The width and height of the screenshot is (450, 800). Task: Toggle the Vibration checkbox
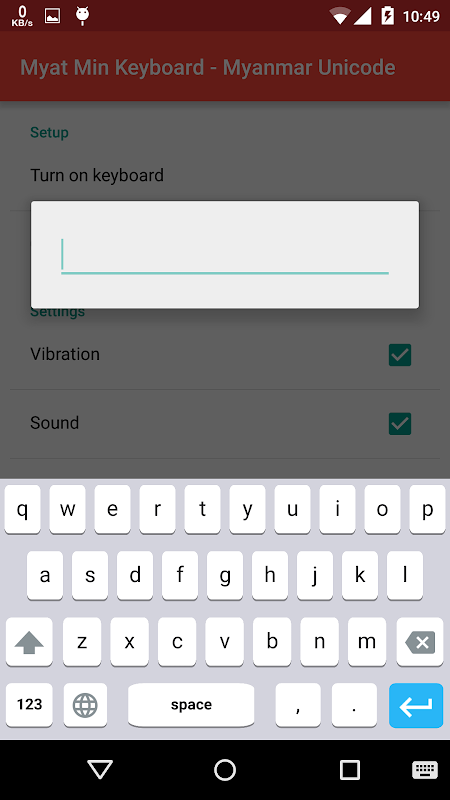400,355
